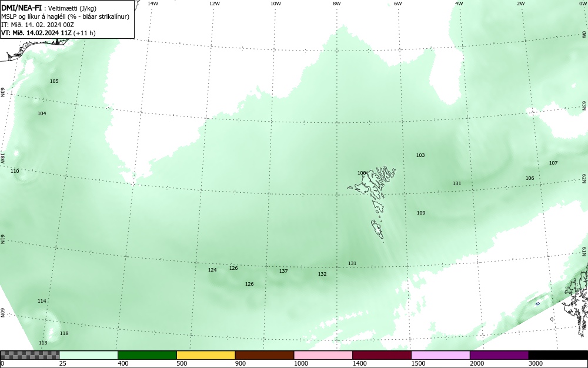Click the map value 104

click(42, 113)
